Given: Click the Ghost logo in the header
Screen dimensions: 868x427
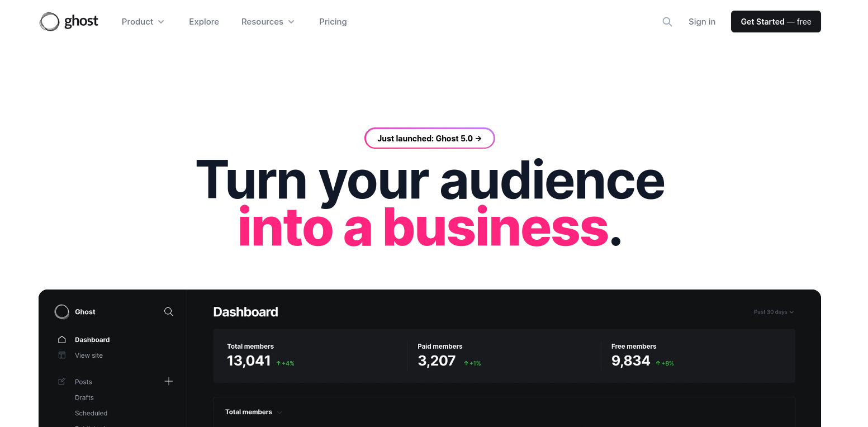Looking at the screenshot, I should pyautogui.click(x=69, y=22).
